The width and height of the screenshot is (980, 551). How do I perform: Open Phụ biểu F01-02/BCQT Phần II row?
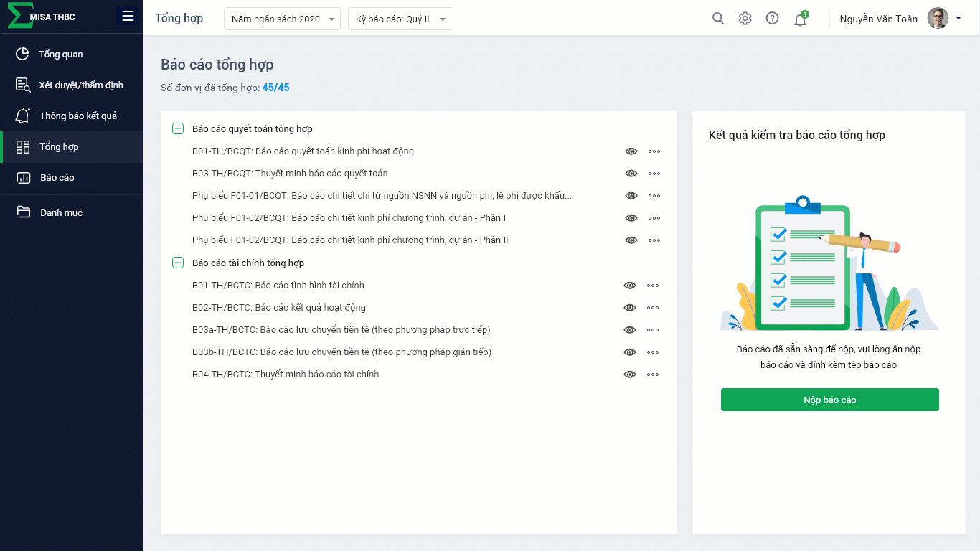point(350,240)
